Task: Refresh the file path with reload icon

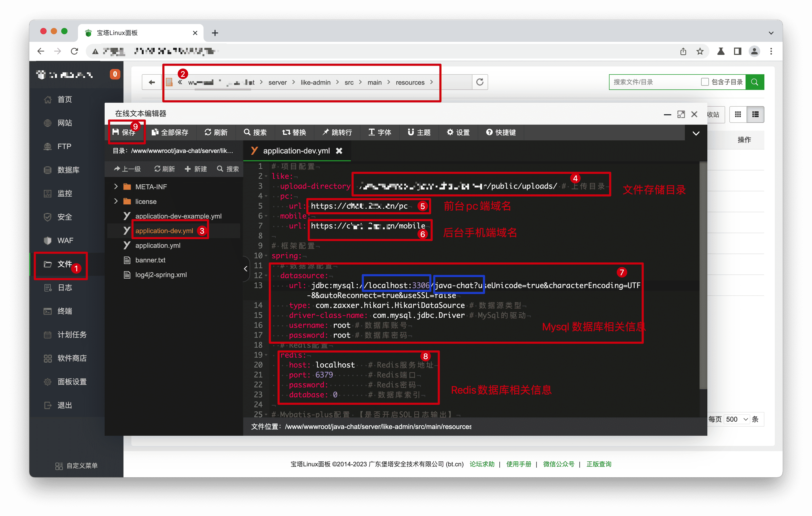Action: pyautogui.click(x=480, y=82)
